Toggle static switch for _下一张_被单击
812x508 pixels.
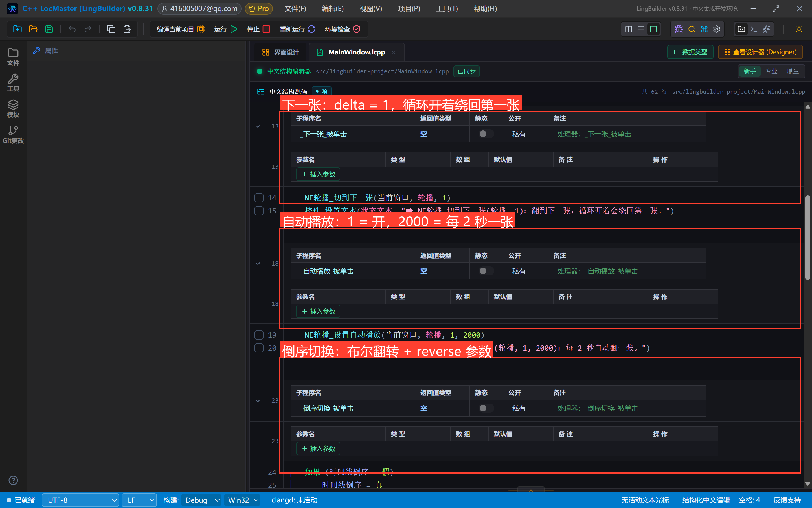[x=486, y=134]
